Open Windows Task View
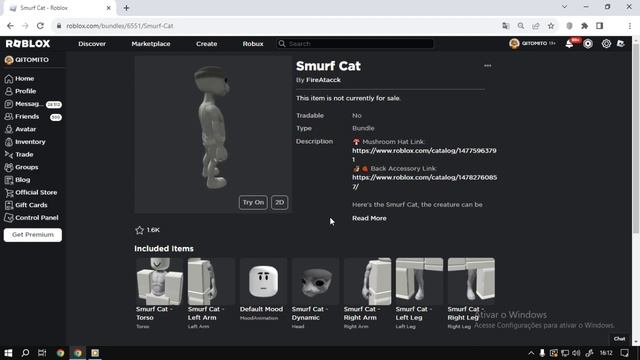Screen dimensions: 640x360 tap(42, 353)
